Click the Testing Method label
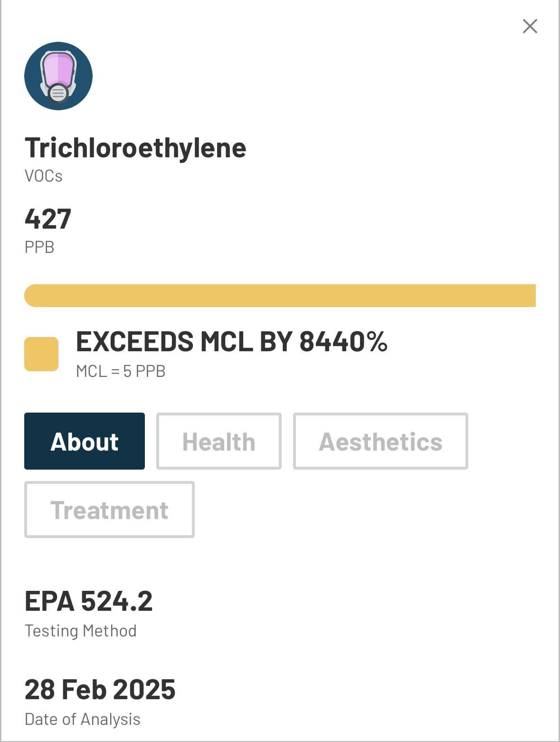The image size is (560, 742). pyautogui.click(x=81, y=631)
